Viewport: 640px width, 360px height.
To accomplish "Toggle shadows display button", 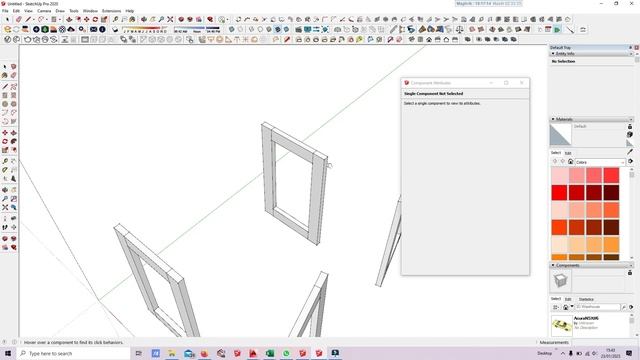I will click(x=115, y=29).
